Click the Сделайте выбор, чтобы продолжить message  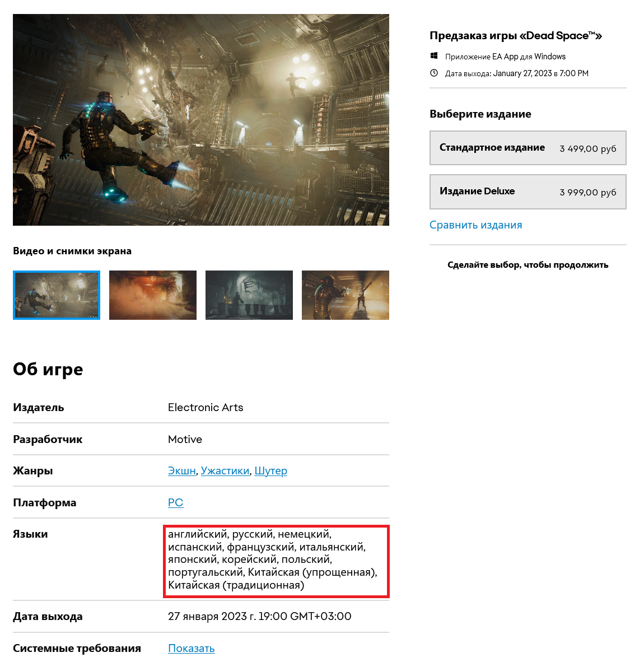pyautogui.click(x=528, y=265)
